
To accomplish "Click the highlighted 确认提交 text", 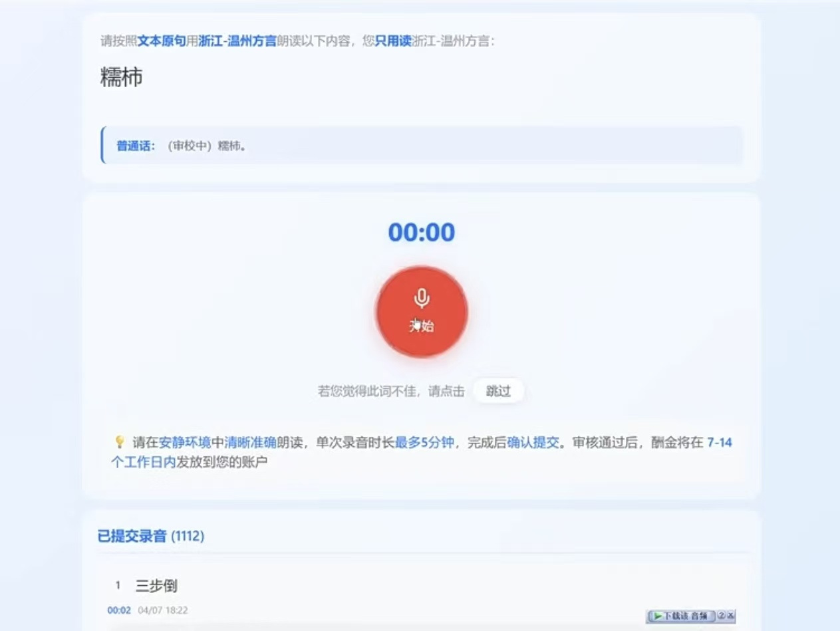I will [x=533, y=443].
